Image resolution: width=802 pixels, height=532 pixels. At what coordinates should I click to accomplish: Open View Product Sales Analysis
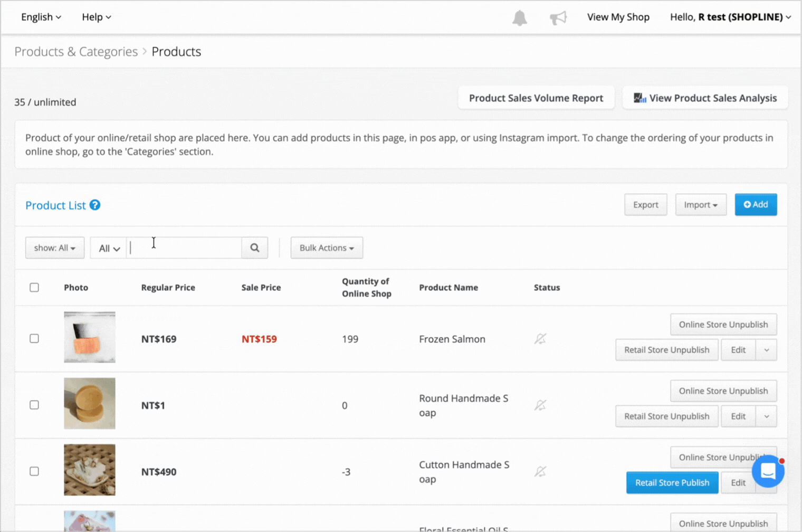coord(705,98)
